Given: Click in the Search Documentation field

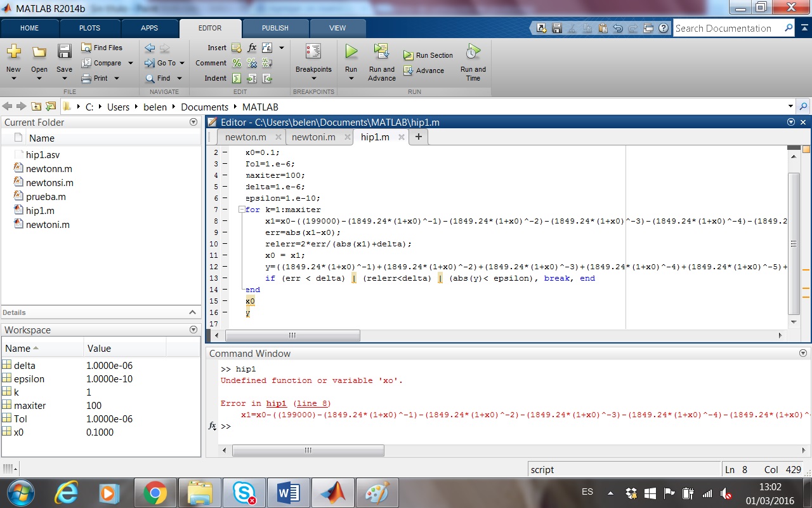Looking at the screenshot, I should point(728,28).
